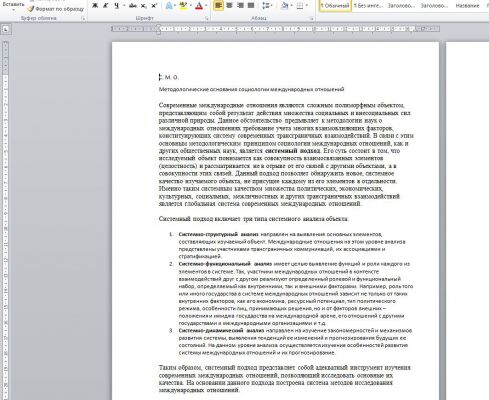Click the first-line indent marker on ruler
Viewport: 489px width, 400px height.
point(159,27)
